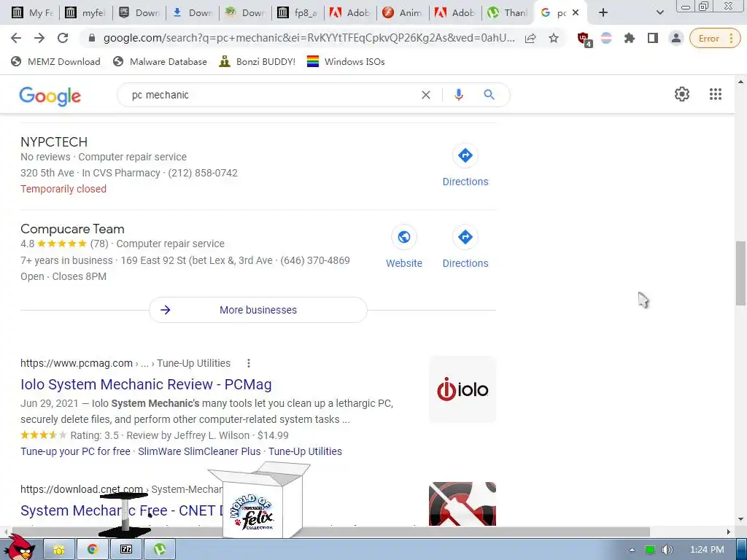Viewport: 747px width, 560px height.
Task: Open options menu for pcmag.com result
Action: (x=249, y=363)
